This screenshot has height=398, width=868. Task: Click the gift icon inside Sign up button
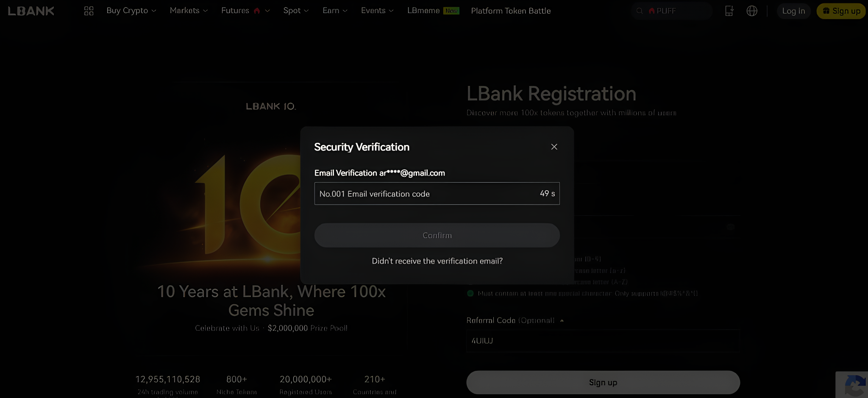[x=825, y=11]
